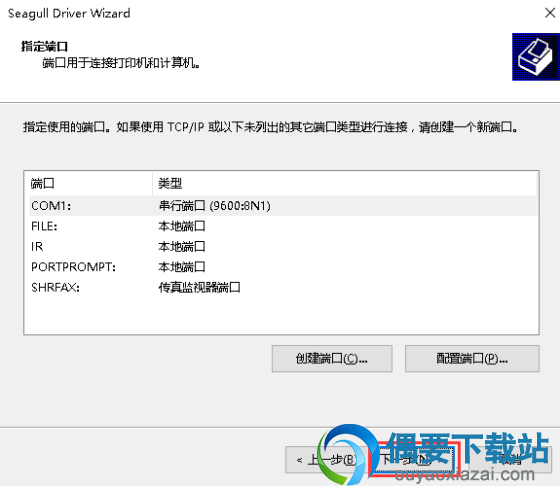Click the 创建端口(C)... button
560x486 pixels.
(x=332, y=358)
